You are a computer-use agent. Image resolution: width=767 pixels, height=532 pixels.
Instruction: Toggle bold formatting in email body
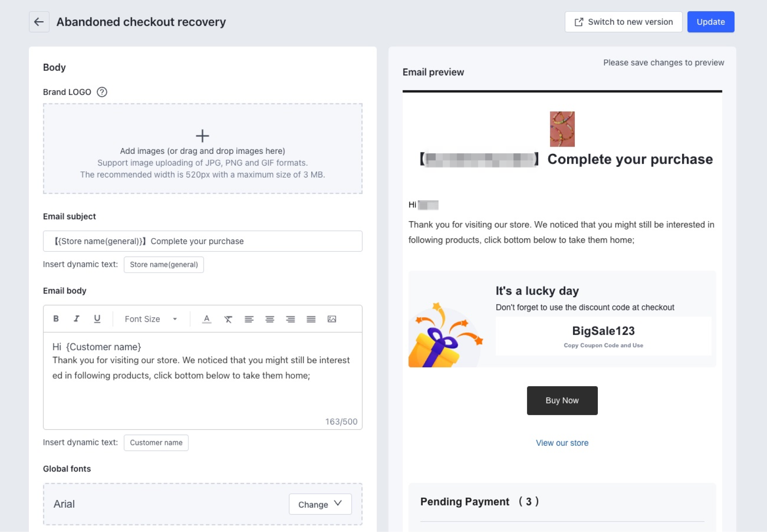(56, 319)
